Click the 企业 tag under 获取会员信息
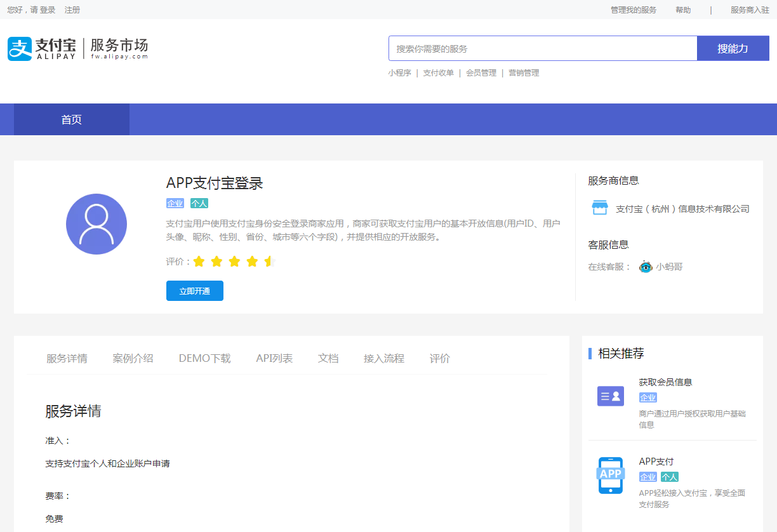This screenshot has height=532, width=777. pyautogui.click(x=648, y=397)
